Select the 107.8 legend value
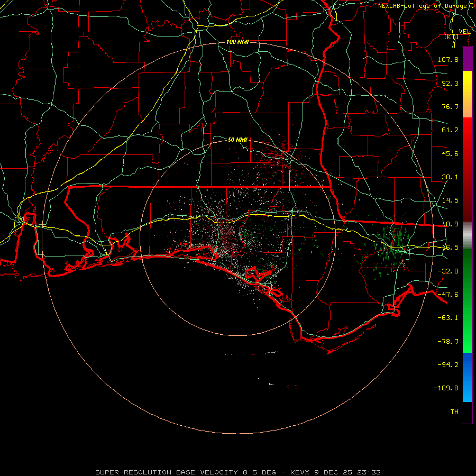The image size is (476, 476). 448,59
